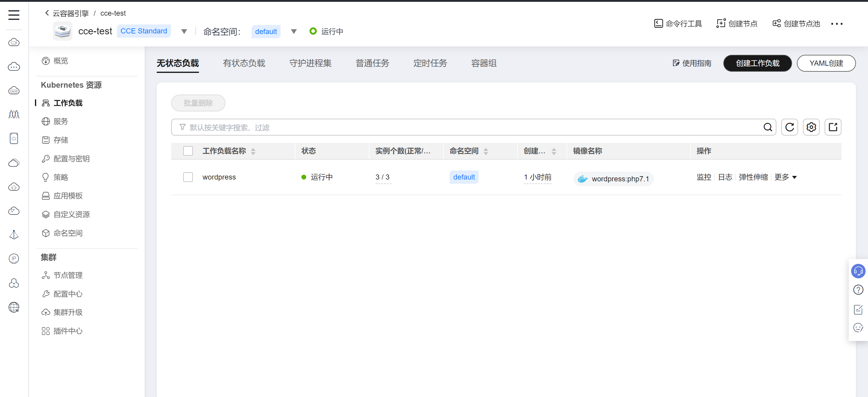The height and width of the screenshot is (397, 868).
Task: Click the cce-test cluster logo icon
Action: click(63, 31)
